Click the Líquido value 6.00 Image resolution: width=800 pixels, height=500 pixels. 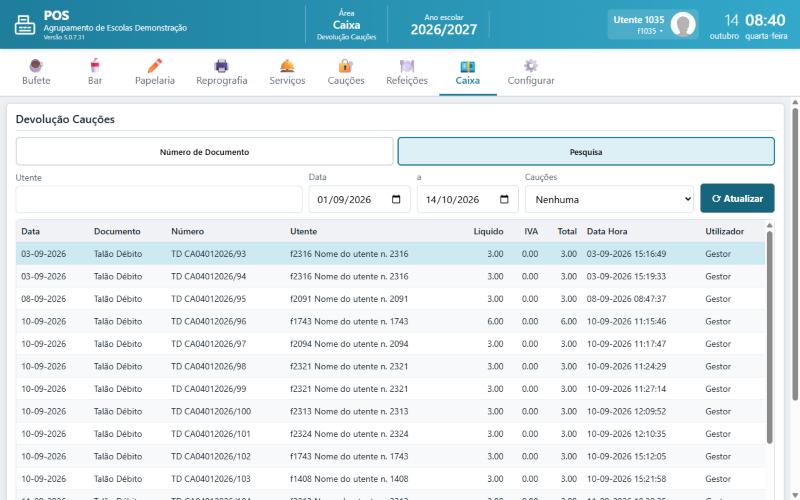pos(495,321)
